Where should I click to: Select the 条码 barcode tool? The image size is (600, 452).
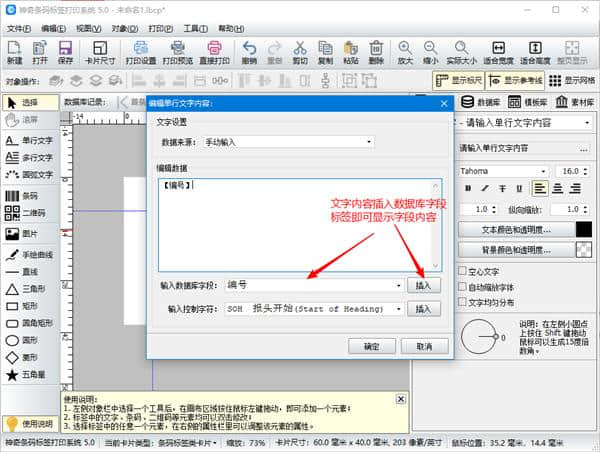(x=27, y=196)
